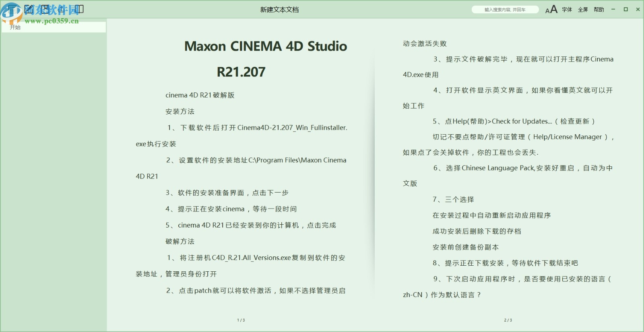The height and width of the screenshot is (332, 644).
Task: Click the line '5、cinema 4D R21已经安装到你的计算机'
Action: (x=251, y=225)
